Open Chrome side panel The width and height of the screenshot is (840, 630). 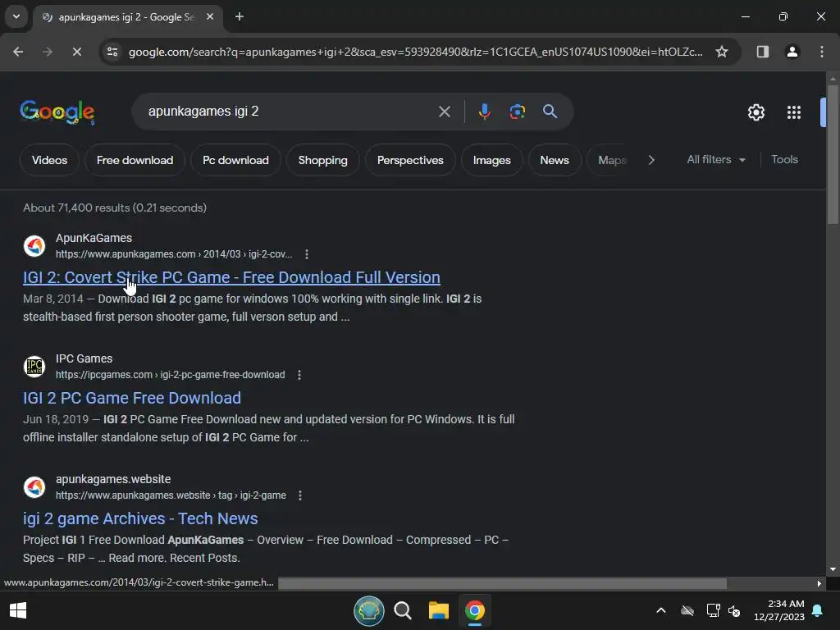click(x=762, y=52)
